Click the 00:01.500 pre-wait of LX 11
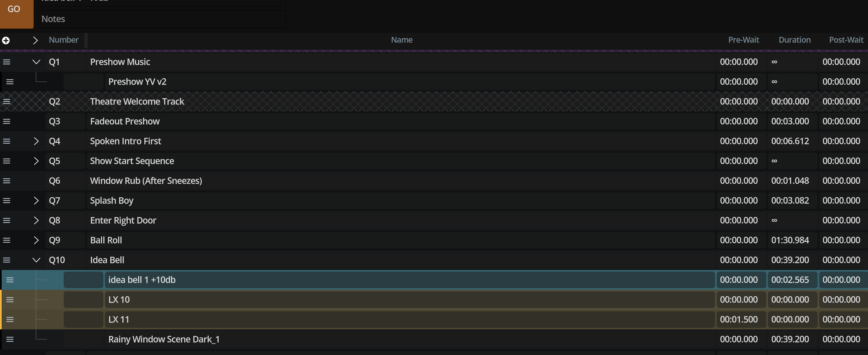The image size is (868, 355). coord(739,319)
